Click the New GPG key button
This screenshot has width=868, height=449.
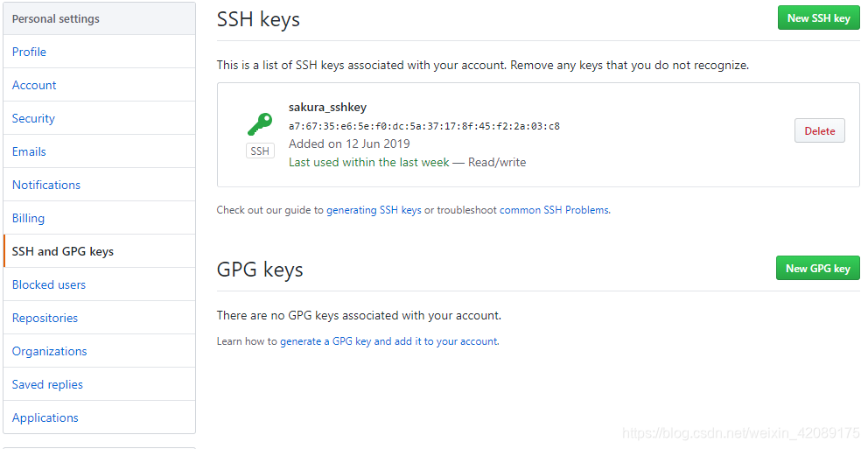817,268
